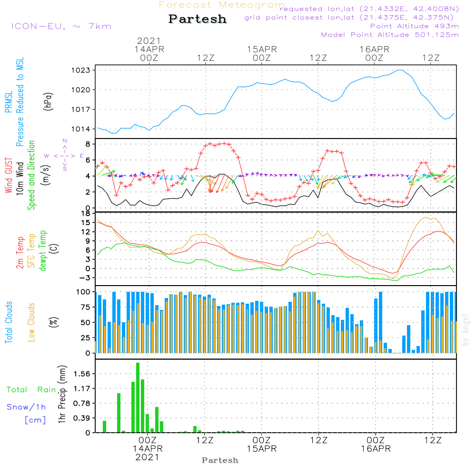The height and width of the screenshot is (476, 476).
Task: Click the orange "SFC Temp" legend label
Action: 31,251
